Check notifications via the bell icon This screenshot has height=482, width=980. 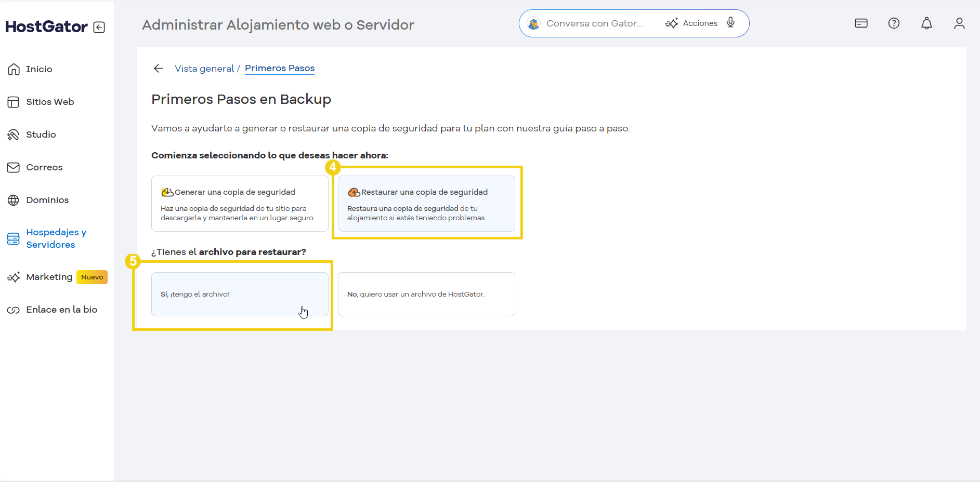point(927,23)
